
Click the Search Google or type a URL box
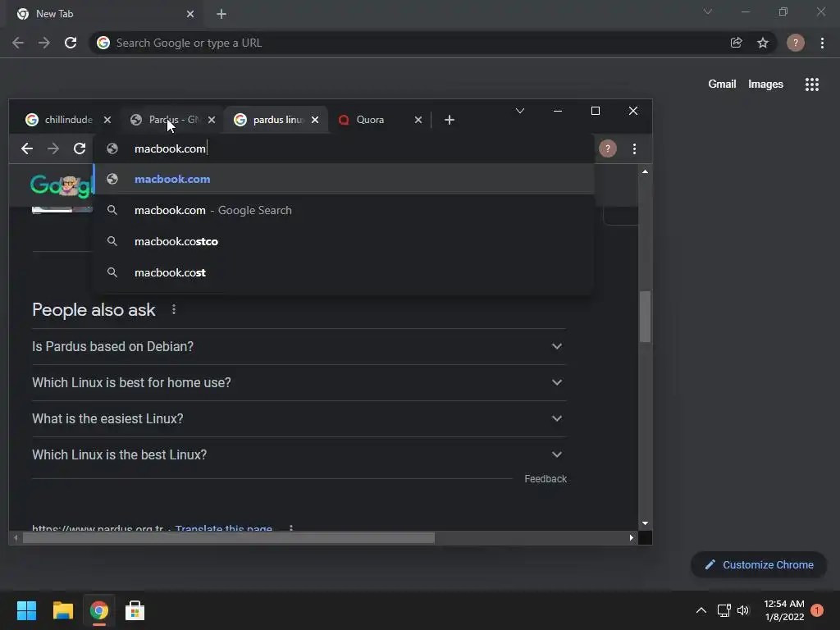(433, 43)
